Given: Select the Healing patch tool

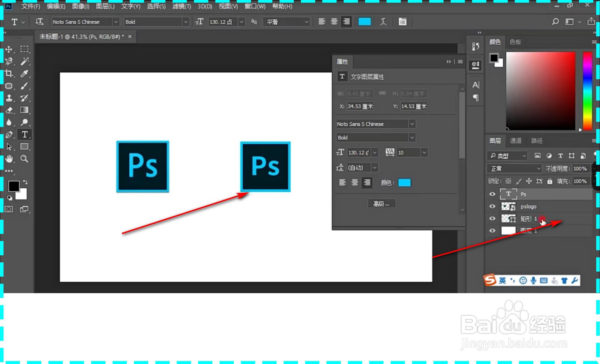Looking at the screenshot, I should [9, 86].
